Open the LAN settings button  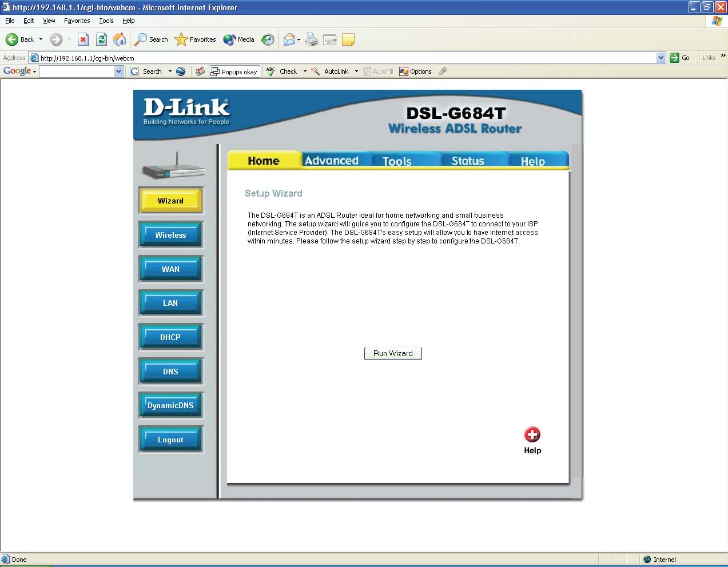170,303
